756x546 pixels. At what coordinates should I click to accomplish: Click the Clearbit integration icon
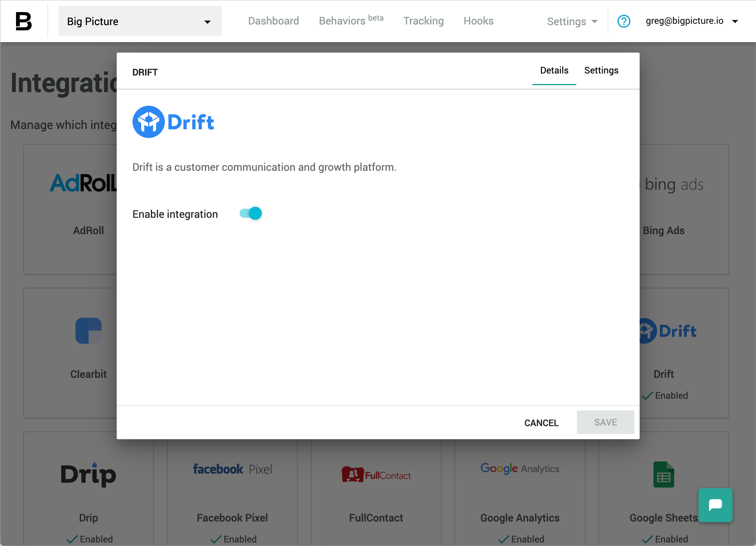pyautogui.click(x=88, y=331)
